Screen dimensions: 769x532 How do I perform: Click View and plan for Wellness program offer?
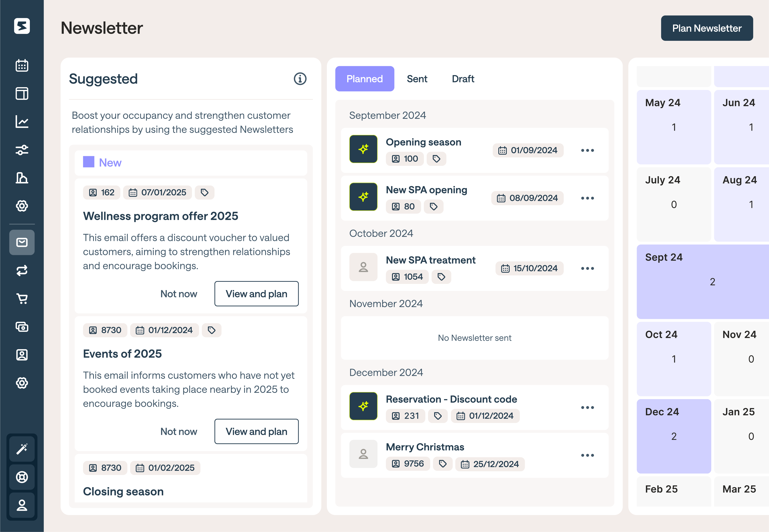[256, 294]
